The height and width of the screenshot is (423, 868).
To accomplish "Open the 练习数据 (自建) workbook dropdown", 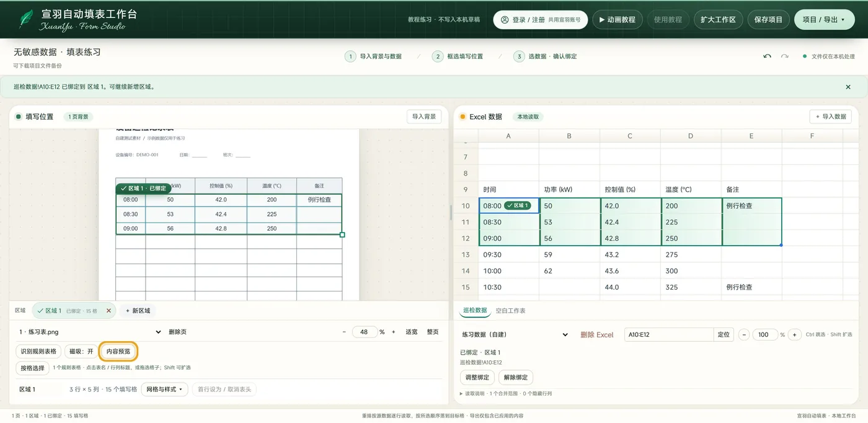I will pyautogui.click(x=515, y=334).
